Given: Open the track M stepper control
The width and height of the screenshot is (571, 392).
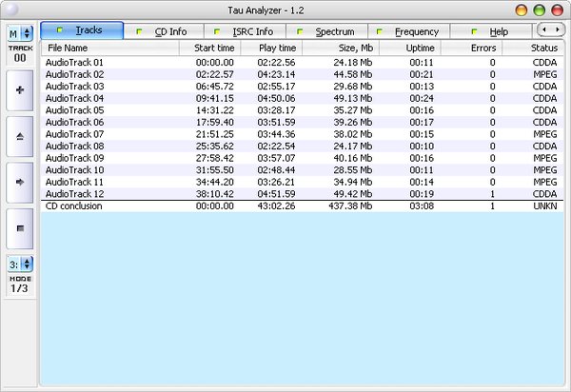Looking at the screenshot, I should [x=20, y=33].
